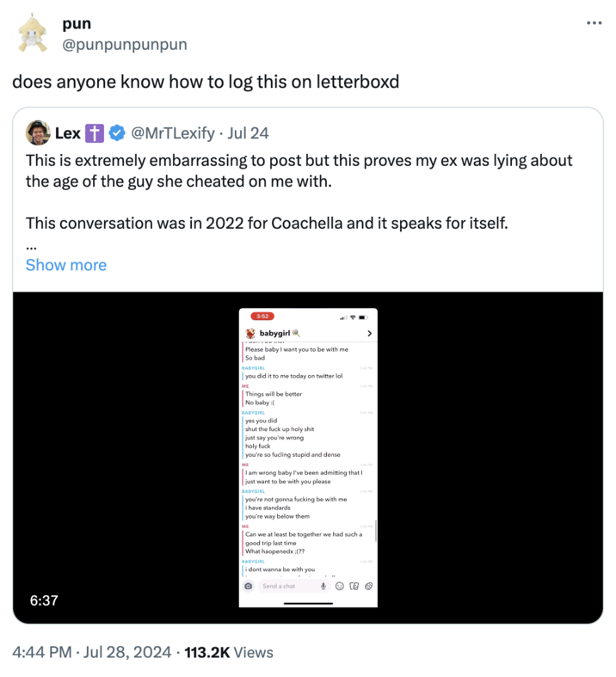Tap the camera icon in the chat bar

coord(249,586)
